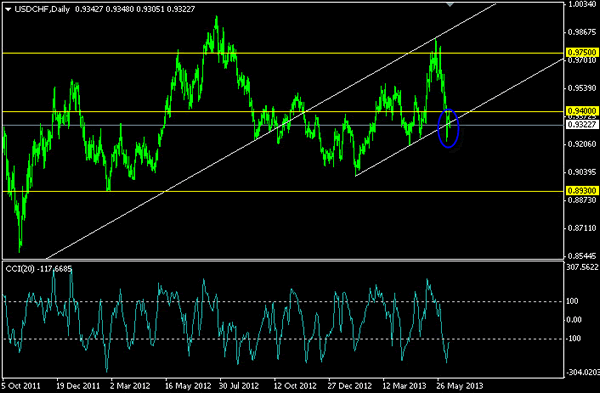The image size is (600, 393).
Task: Click the 30 Jul 2012 date label
Action: (x=240, y=386)
